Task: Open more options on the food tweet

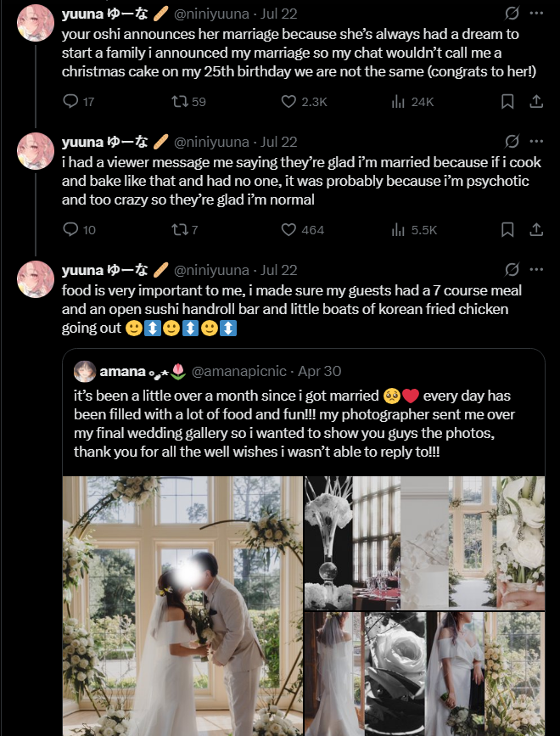Action: [x=536, y=270]
